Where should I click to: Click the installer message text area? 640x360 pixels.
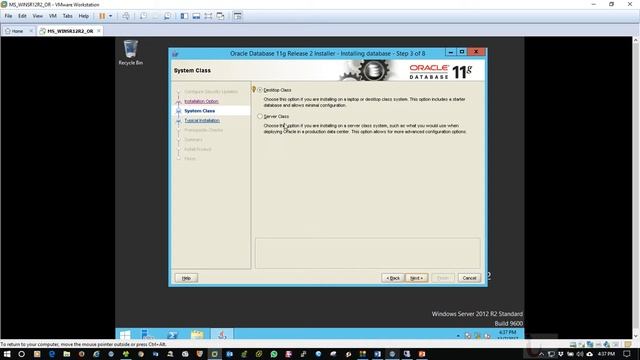368,253
